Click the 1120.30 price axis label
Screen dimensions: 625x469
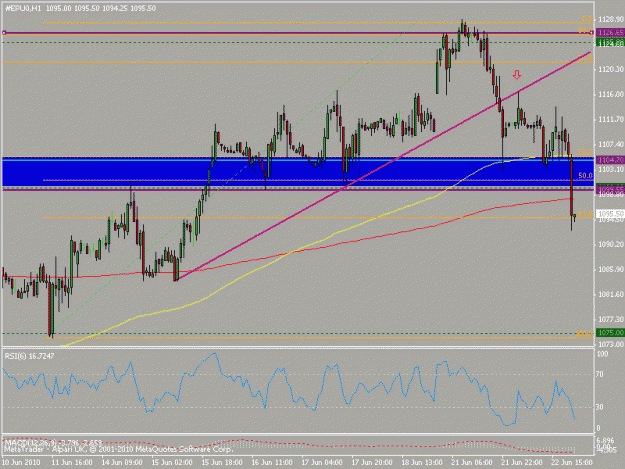611,69
